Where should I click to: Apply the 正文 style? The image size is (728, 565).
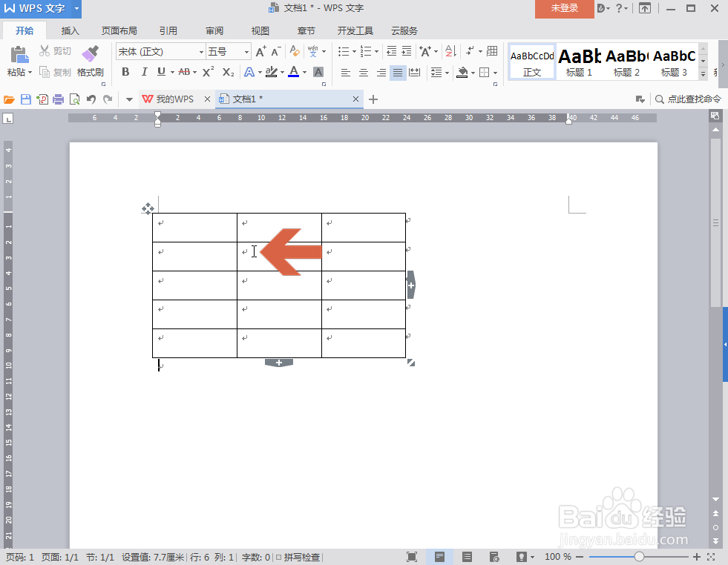[x=532, y=62]
